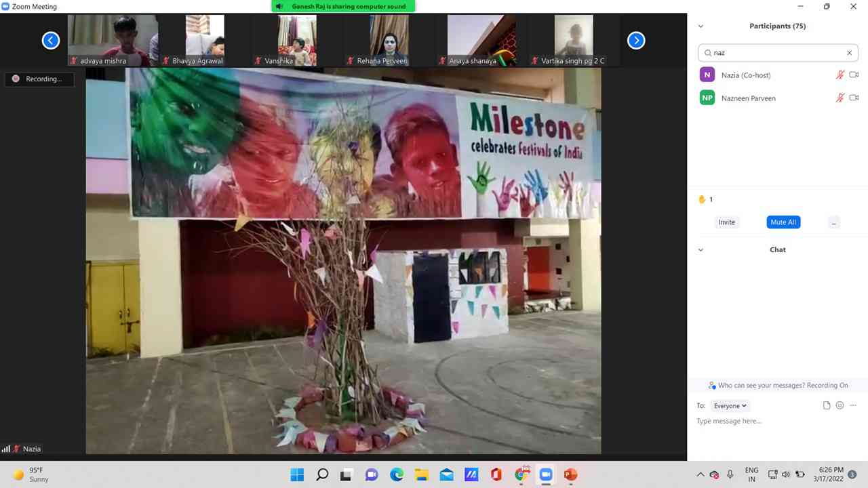Screen dimensions: 868x488
Task: Toggle the microphone in the system tray
Action: coord(730,474)
